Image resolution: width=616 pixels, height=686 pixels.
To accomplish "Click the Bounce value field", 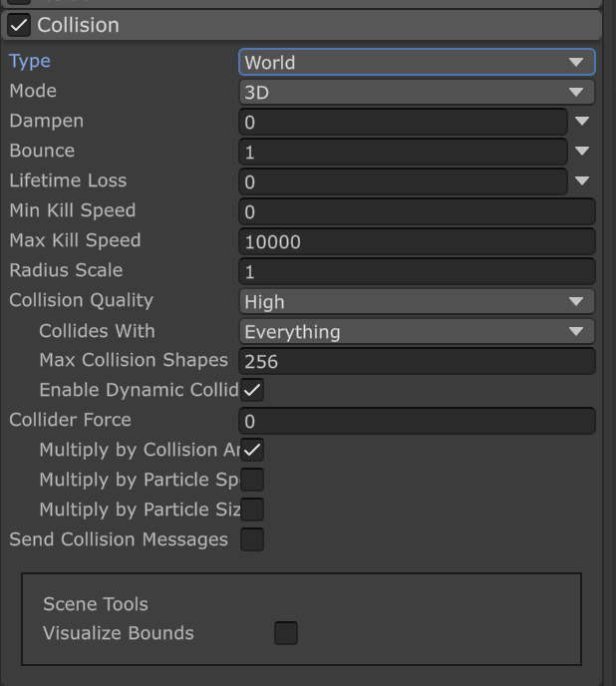I will [x=403, y=152].
